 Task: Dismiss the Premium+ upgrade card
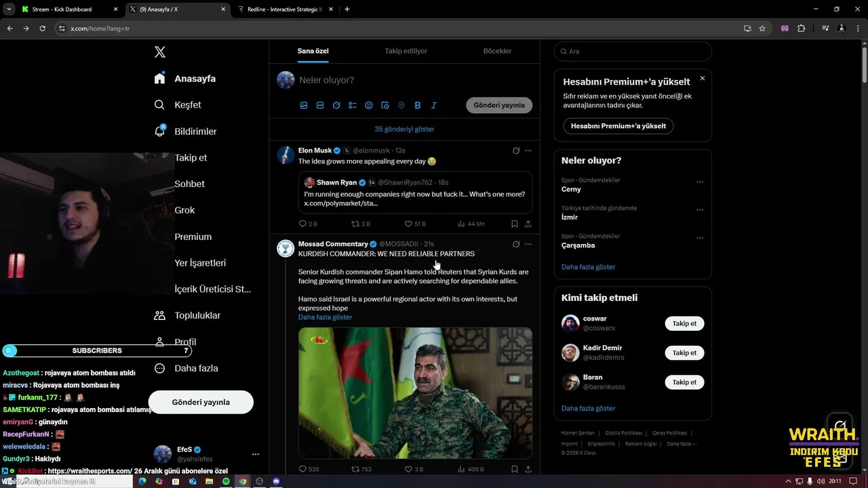point(702,79)
